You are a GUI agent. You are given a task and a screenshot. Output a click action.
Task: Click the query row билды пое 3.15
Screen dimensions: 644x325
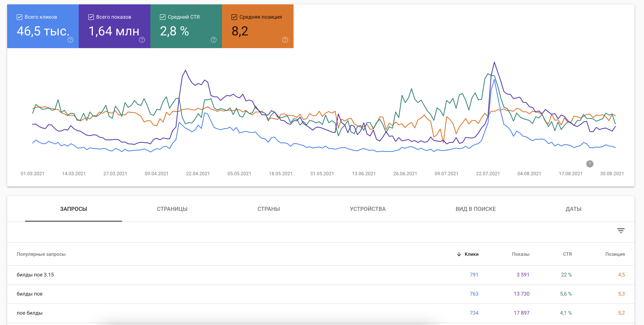tap(35, 275)
